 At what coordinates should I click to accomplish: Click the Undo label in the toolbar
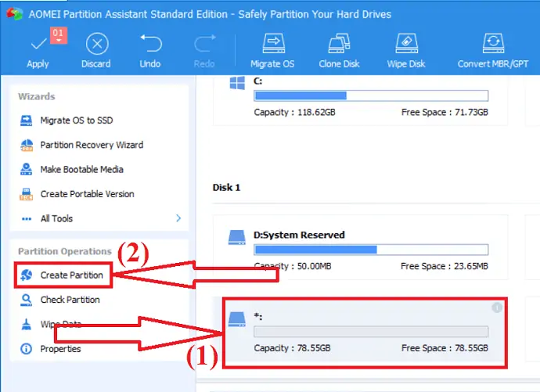pyautogui.click(x=150, y=64)
